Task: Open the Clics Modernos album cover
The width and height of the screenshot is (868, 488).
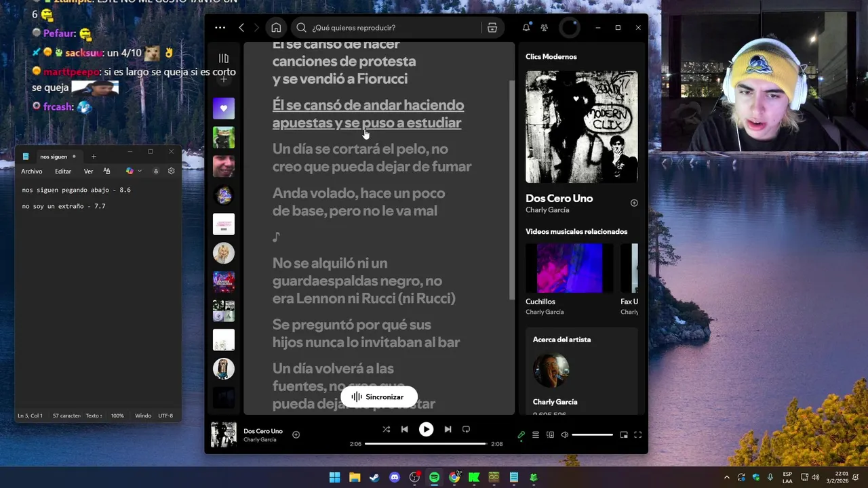Action: (x=582, y=127)
